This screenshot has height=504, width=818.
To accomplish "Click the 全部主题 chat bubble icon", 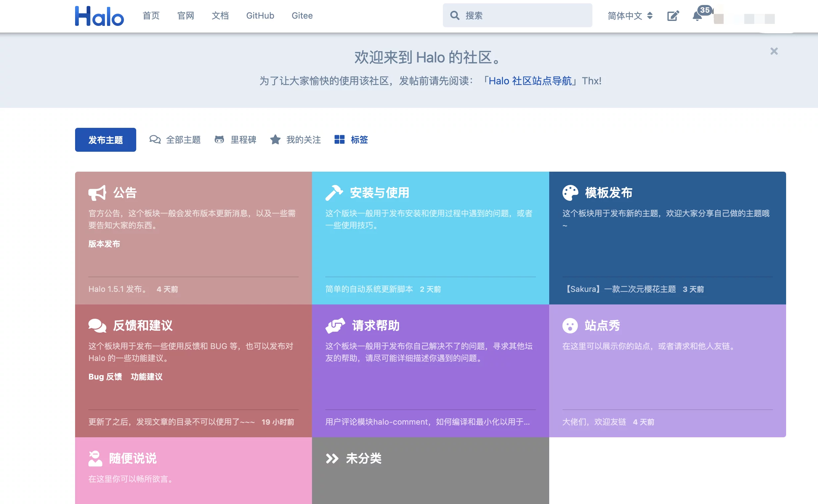I will click(x=155, y=139).
